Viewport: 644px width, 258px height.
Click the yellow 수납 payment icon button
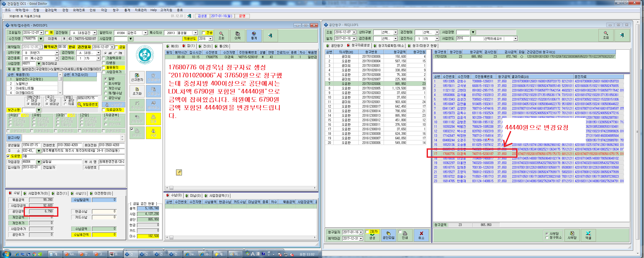[153, 133]
